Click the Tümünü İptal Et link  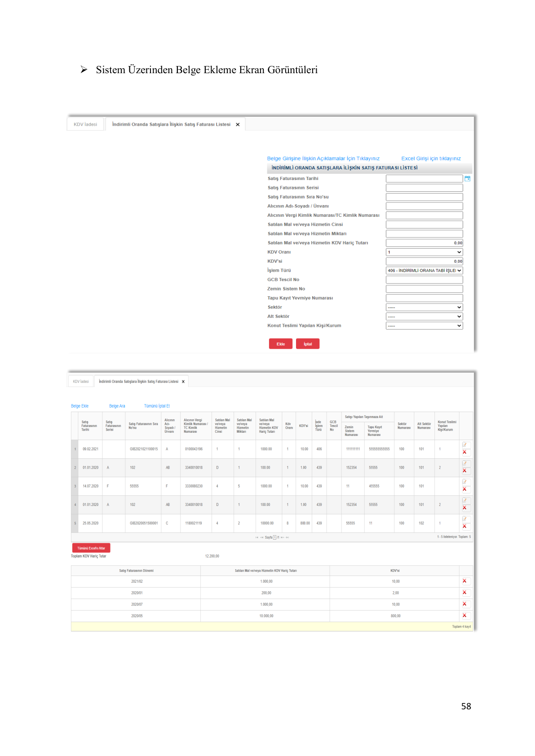(x=157, y=406)
